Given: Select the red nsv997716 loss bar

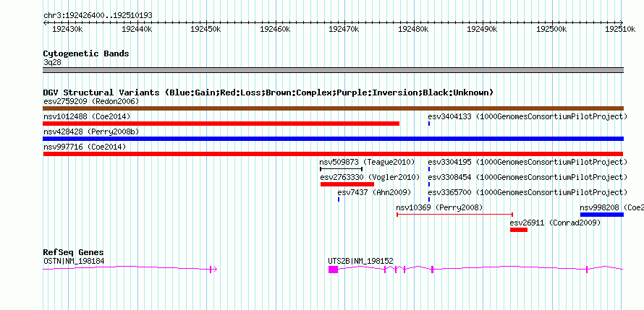Looking at the screenshot, I should pos(333,154).
